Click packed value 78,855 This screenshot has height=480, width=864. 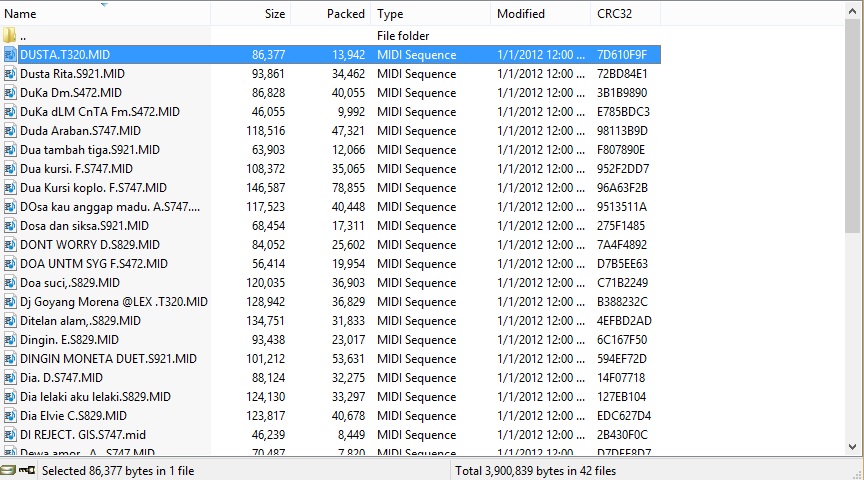click(348, 187)
